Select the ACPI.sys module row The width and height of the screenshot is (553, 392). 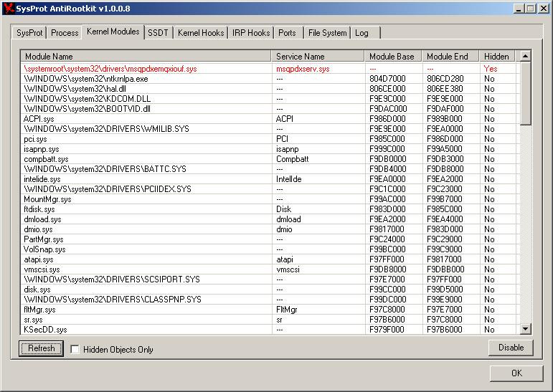[x=270, y=119]
